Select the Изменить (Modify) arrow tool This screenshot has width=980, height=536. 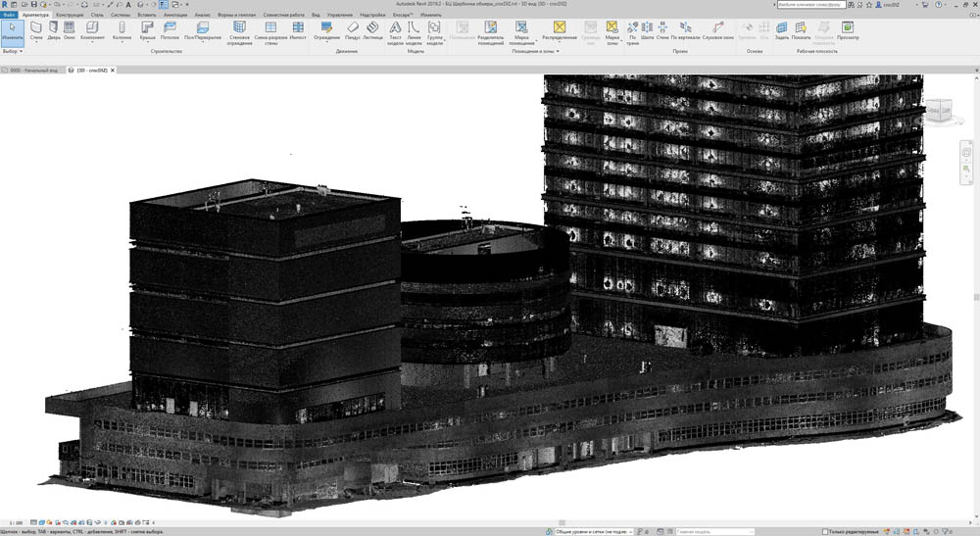(12, 32)
